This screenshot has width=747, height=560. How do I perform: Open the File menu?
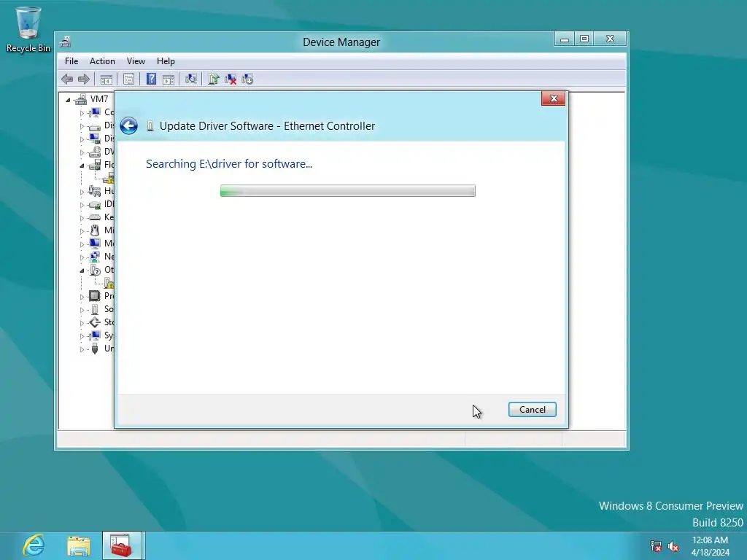coord(71,61)
